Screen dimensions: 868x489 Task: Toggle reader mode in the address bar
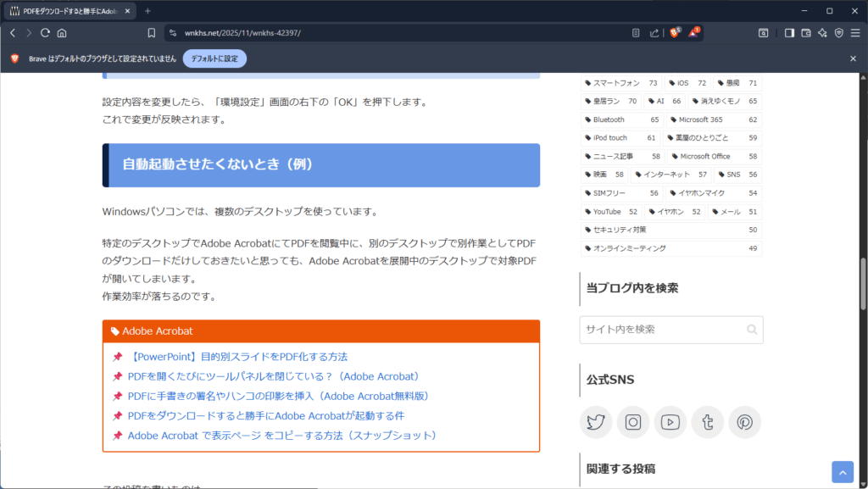pos(636,32)
